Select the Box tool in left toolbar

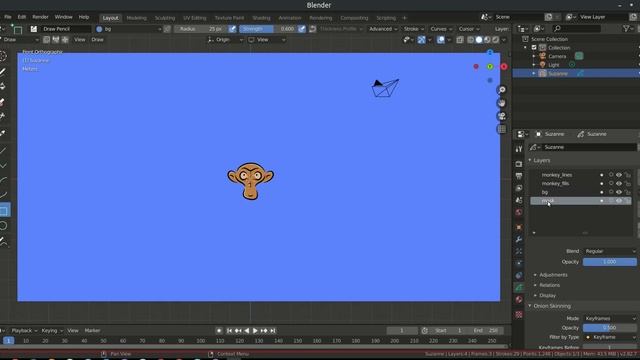[4, 211]
